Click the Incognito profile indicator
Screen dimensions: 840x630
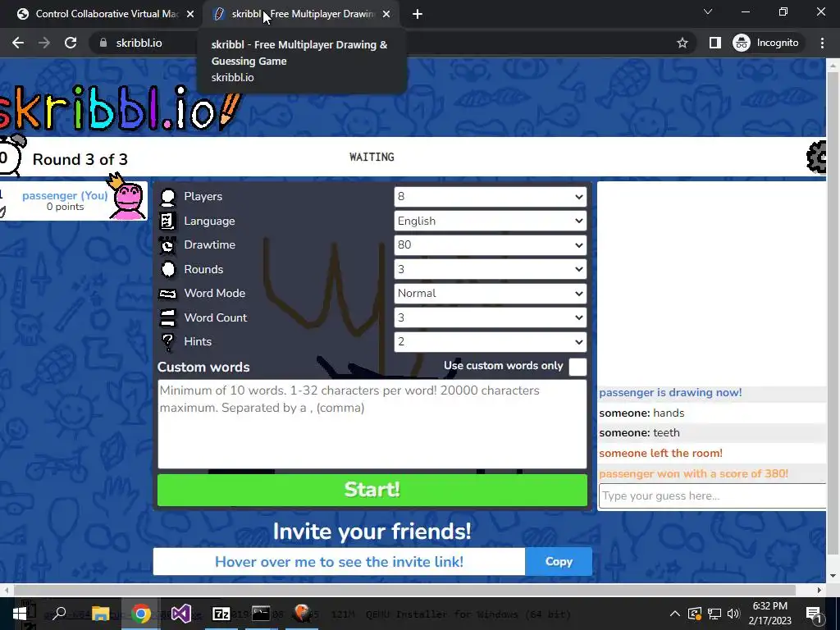(x=766, y=43)
